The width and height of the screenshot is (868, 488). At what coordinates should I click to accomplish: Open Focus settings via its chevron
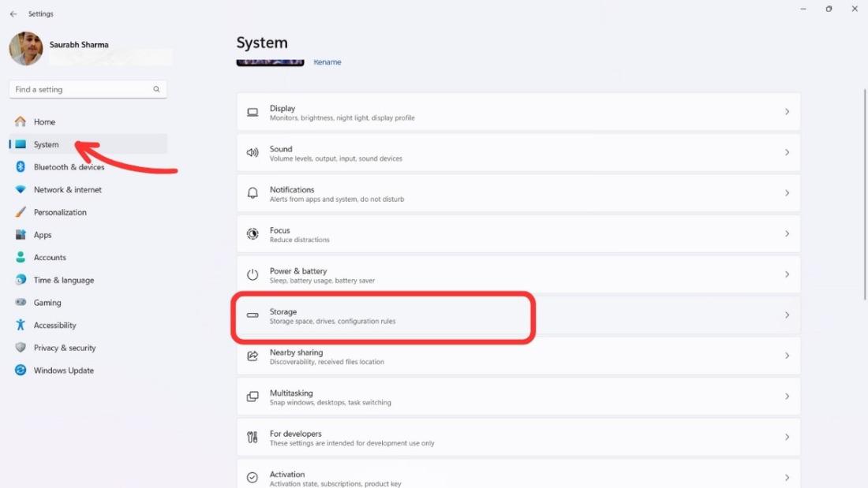tap(787, 234)
